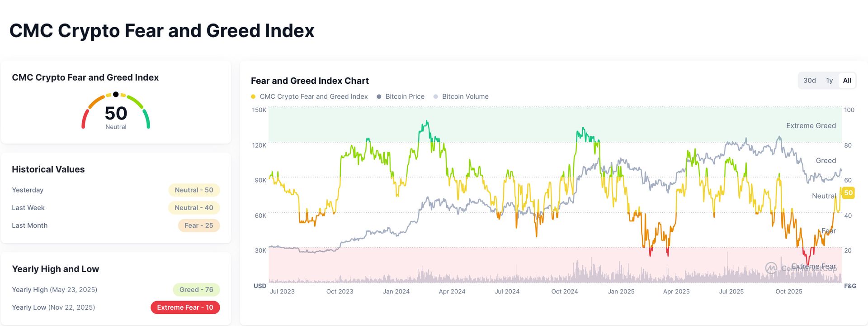Click Yesterday's Neutral - 50 badge
The height and width of the screenshot is (326, 868).
point(194,190)
